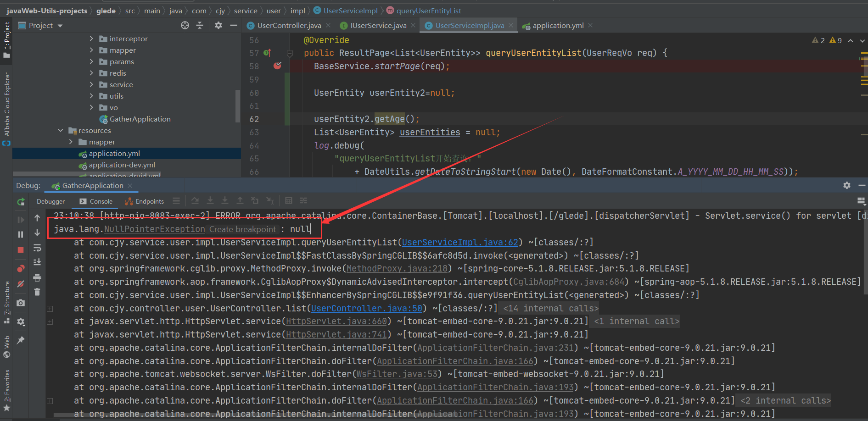Click Step Into debug icon
Image resolution: width=868 pixels, height=421 pixels.
[210, 201]
